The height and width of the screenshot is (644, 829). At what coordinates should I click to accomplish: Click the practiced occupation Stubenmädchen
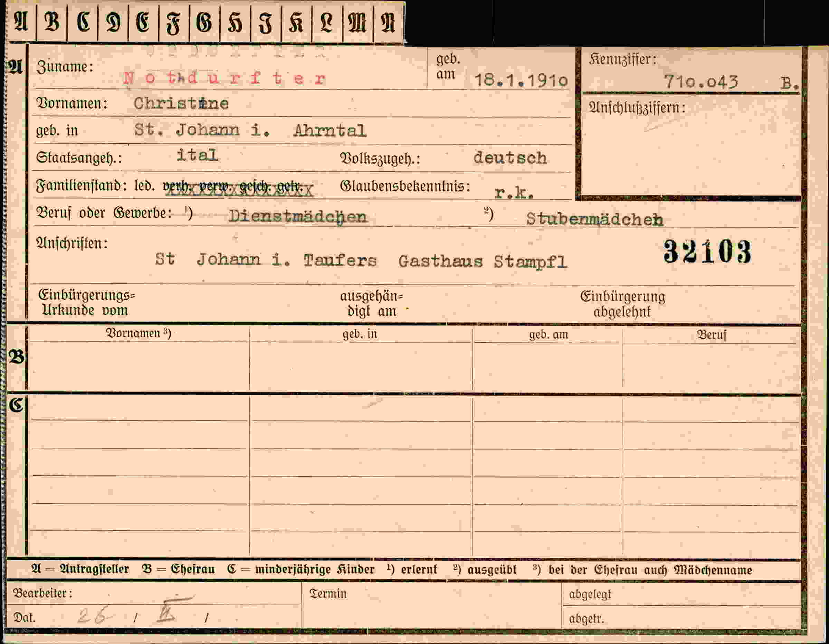594,219
